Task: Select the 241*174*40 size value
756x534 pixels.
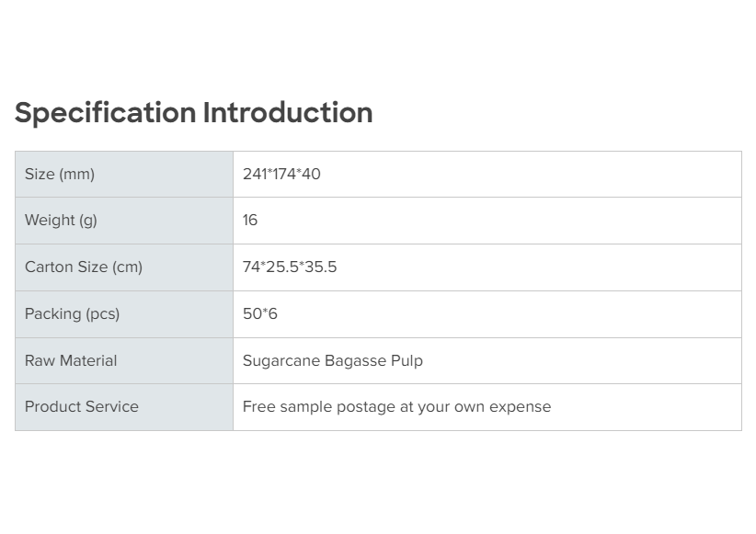Action: point(281,174)
